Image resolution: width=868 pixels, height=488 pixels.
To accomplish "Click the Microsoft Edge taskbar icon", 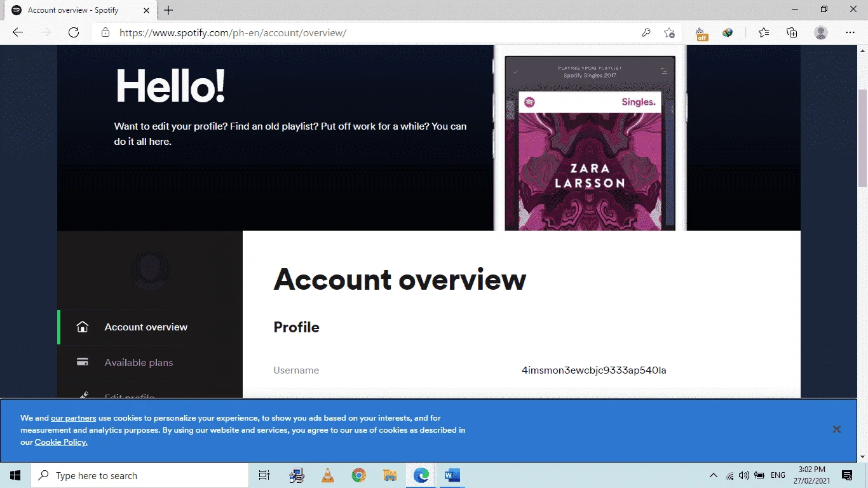I will pyautogui.click(x=421, y=475).
